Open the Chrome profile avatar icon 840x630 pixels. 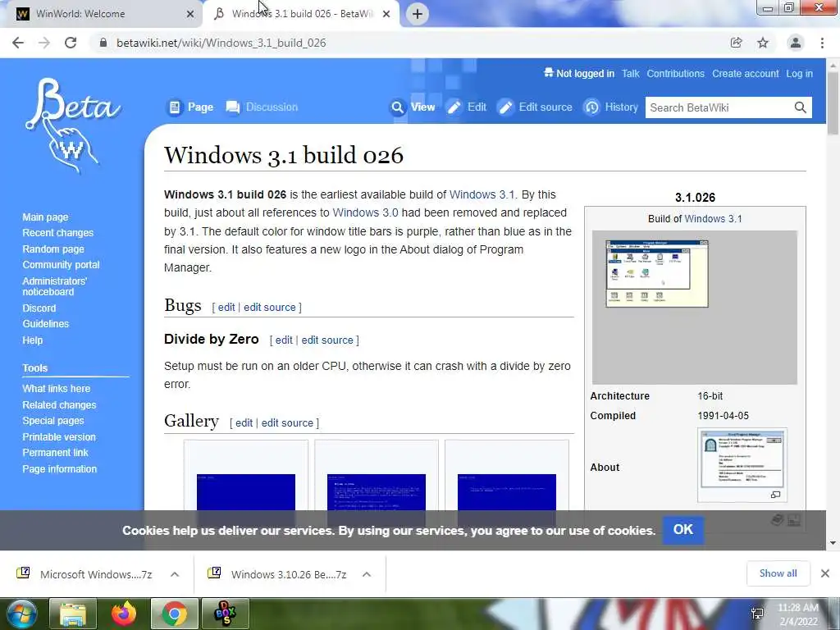796,43
